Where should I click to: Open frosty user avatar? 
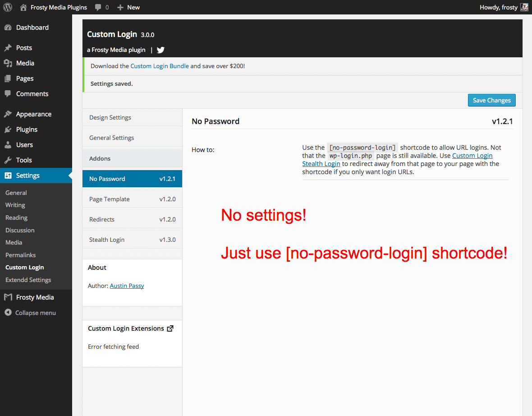[x=524, y=7]
